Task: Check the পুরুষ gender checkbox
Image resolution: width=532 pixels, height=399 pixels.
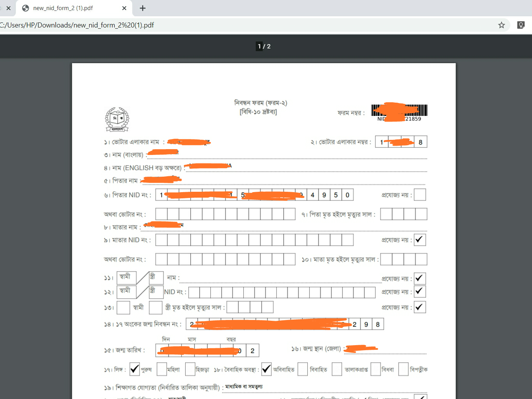Action: 134,369
